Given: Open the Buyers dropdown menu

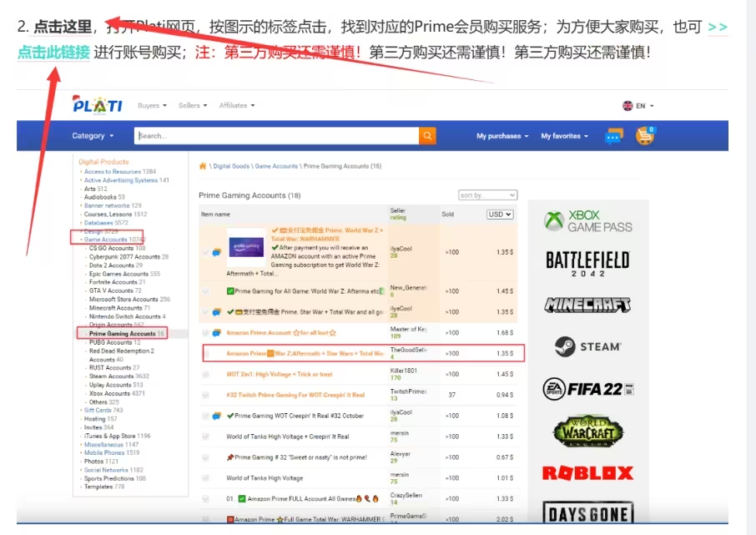Looking at the screenshot, I should pyautogui.click(x=152, y=105).
